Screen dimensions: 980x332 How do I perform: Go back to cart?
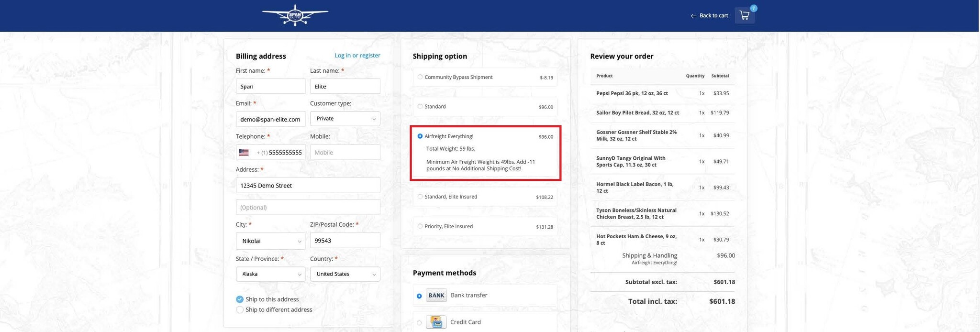[x=709, y=16]
